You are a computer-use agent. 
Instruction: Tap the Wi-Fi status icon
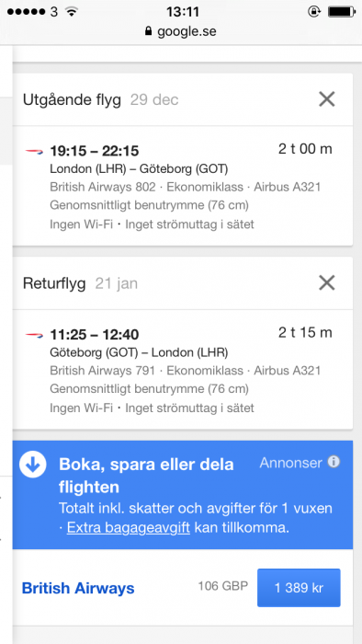coord(72,12)
